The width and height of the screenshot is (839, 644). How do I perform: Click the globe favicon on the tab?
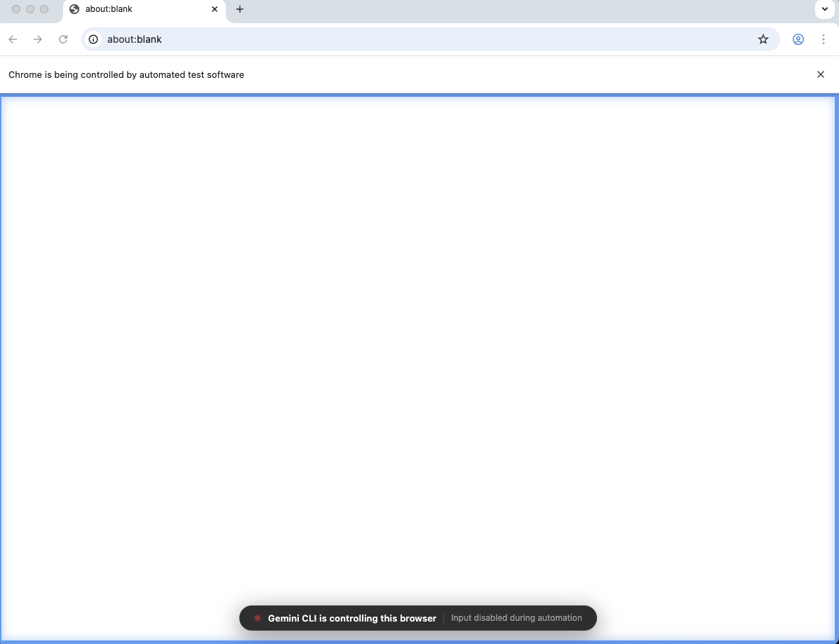74,9
